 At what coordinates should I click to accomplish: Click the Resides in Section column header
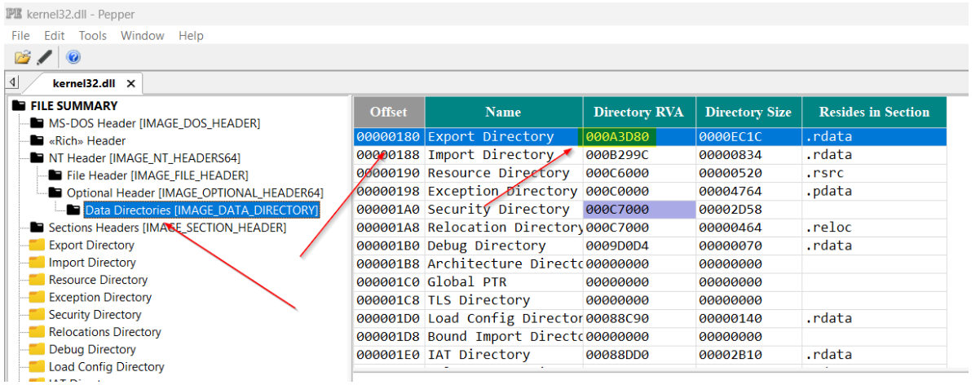click(874, 112)
